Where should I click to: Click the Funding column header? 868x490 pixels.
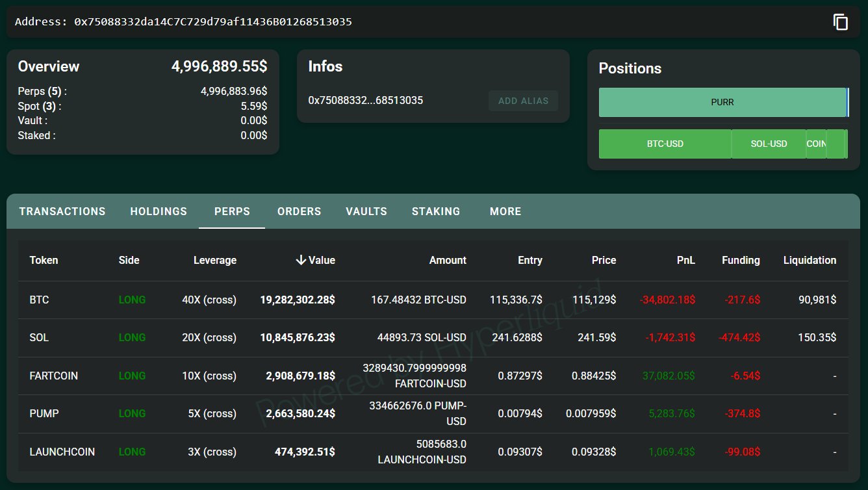(x=741, y=260)
